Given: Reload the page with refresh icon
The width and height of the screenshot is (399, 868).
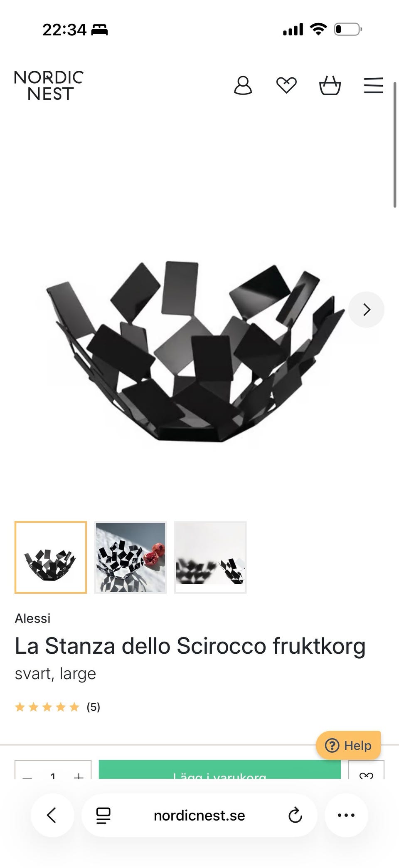Looking at the screenshot, I should [x=295, y=816].
